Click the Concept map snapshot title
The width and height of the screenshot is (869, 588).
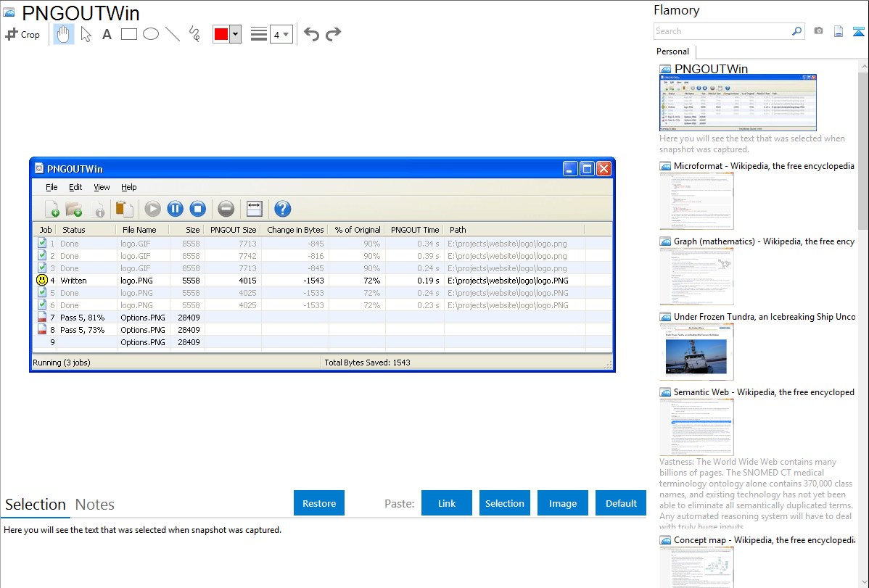tap(765, 539)
